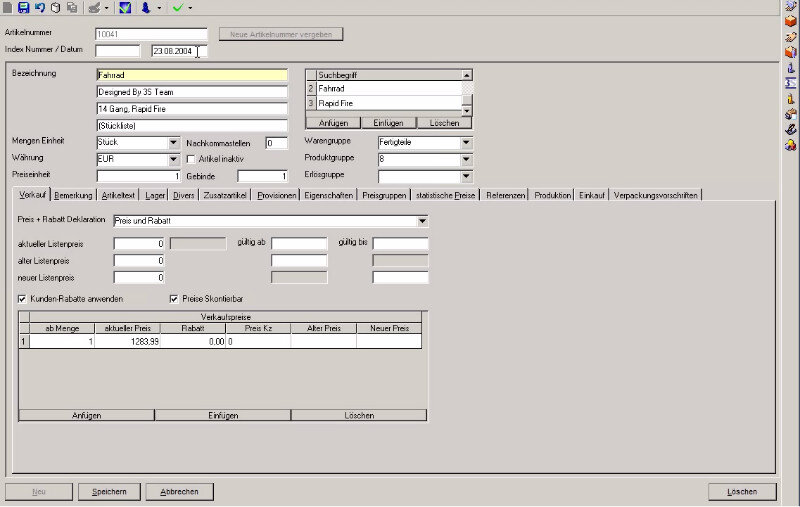Click the copy documents icon in toolbar
Screen dimensions: 800x507
pyautogui.click(x=72, y=7)
